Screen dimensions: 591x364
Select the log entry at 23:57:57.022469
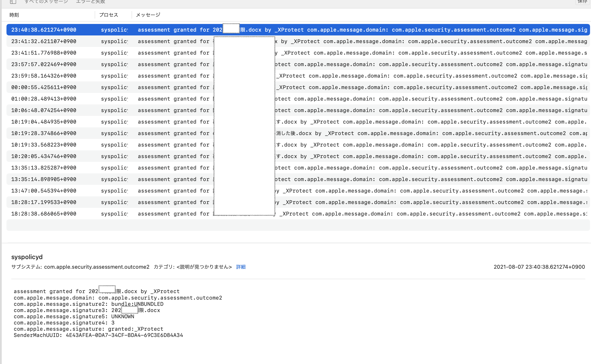click(x=44, y=64)
